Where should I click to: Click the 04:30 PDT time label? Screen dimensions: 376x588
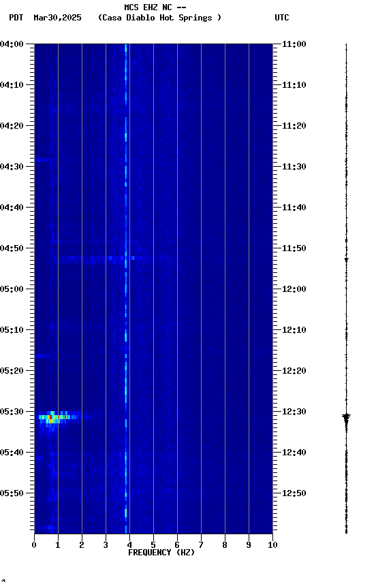(x=12, y=167)
